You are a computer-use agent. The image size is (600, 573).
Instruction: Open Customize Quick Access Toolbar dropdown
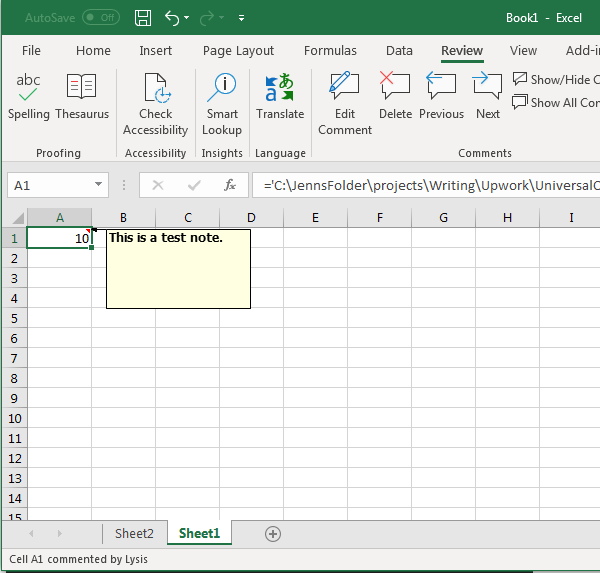coord(241,18)
